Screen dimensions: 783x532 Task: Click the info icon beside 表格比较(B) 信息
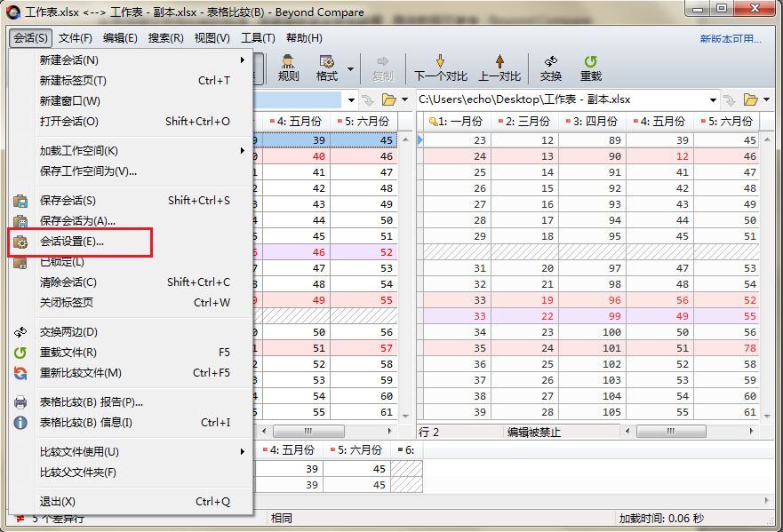(20, 422)
